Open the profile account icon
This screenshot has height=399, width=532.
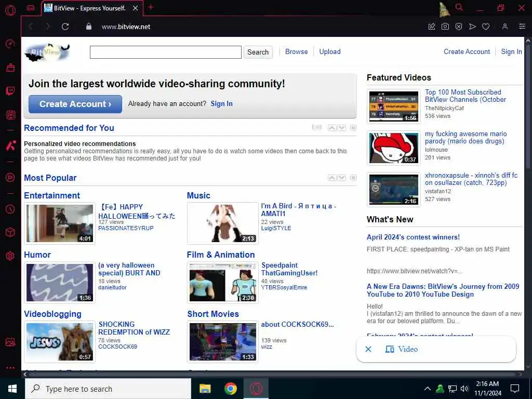tap(505, 26)
